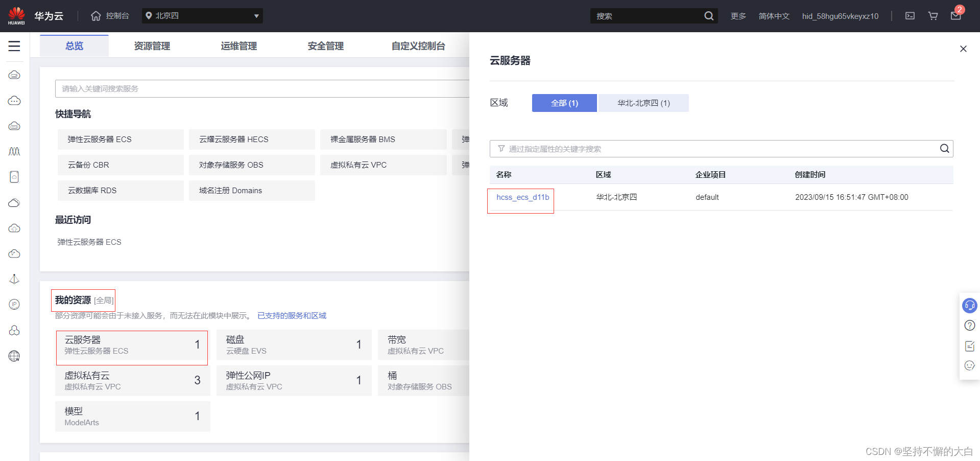Image resolution: width=980 pixels, height=461 pixels.
Task: Select the 模型 ModelArts resource card
Action: pos(132,417)
